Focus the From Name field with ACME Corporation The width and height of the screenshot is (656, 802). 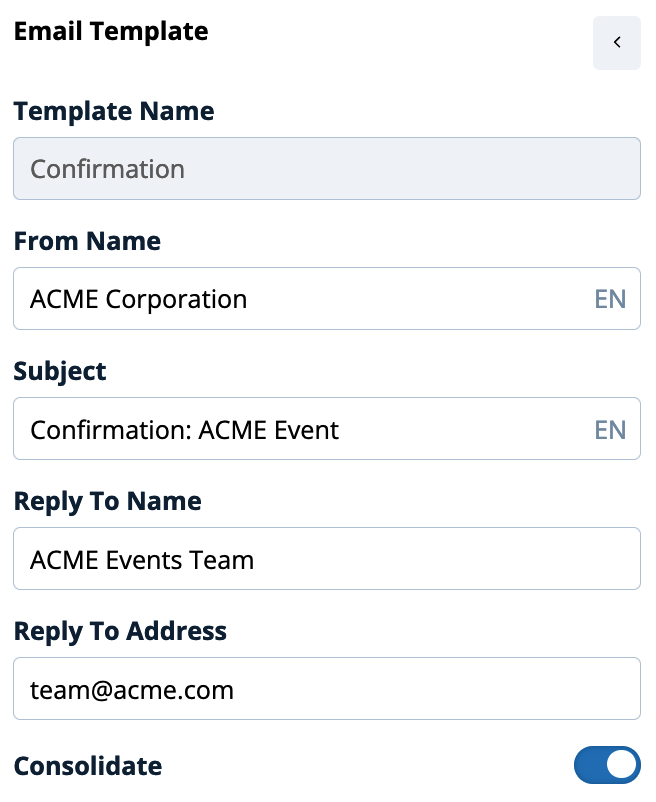click(x=327, y=298)
